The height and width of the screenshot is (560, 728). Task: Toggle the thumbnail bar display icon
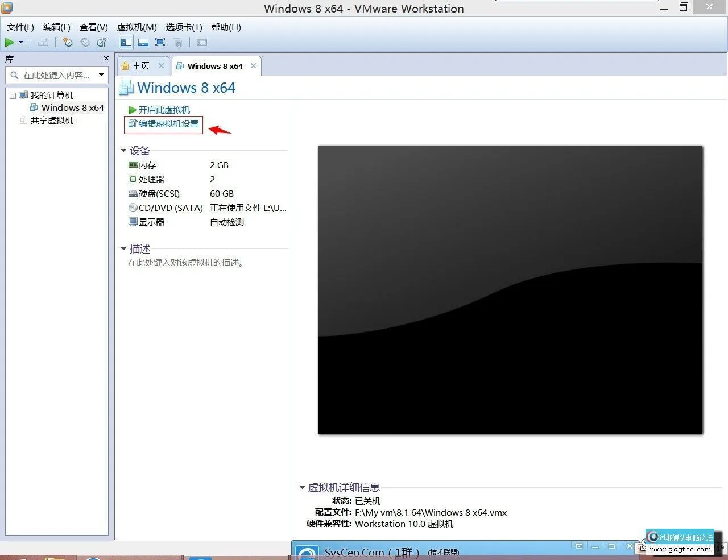(x=143, y=42)
